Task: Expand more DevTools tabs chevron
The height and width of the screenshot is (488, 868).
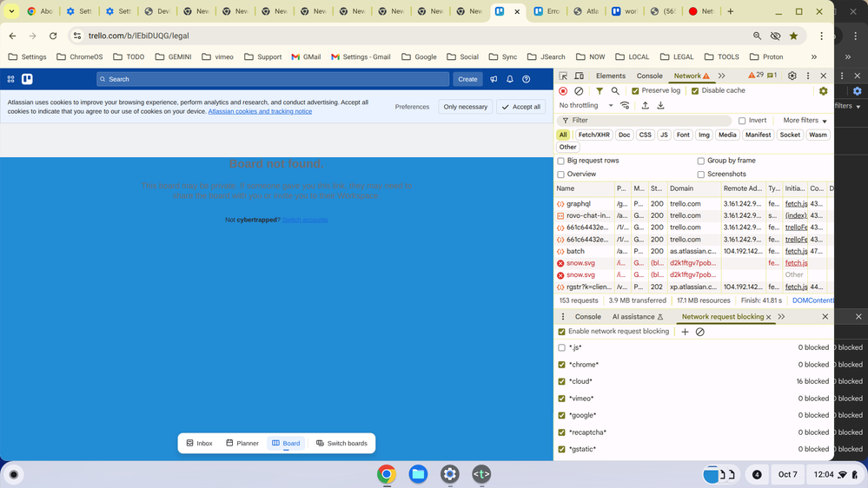Action: 721,76
